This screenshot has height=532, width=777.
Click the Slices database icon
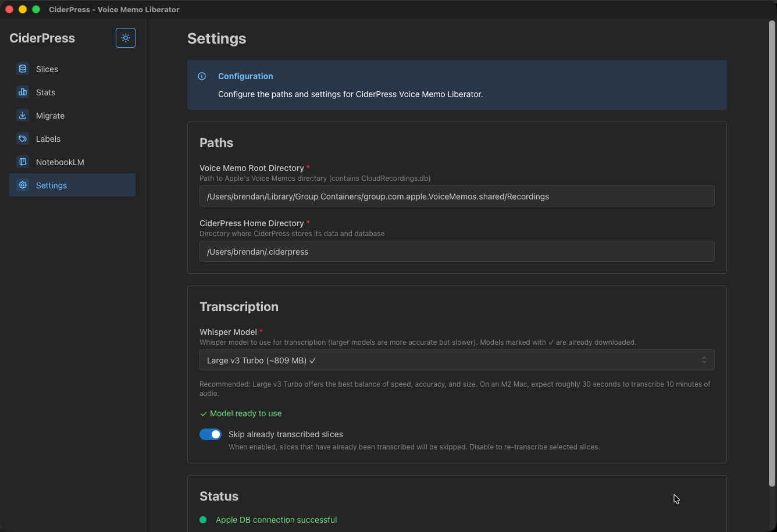click(23, 69)
